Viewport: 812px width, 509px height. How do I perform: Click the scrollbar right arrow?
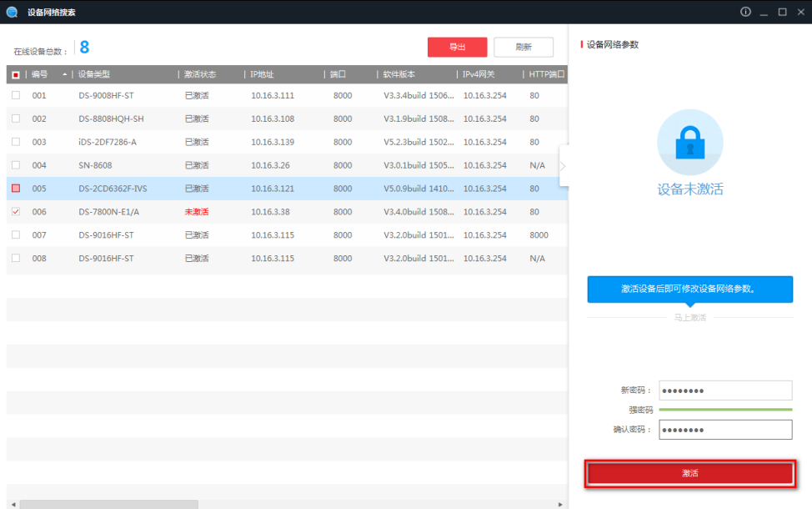pos(560,504)
